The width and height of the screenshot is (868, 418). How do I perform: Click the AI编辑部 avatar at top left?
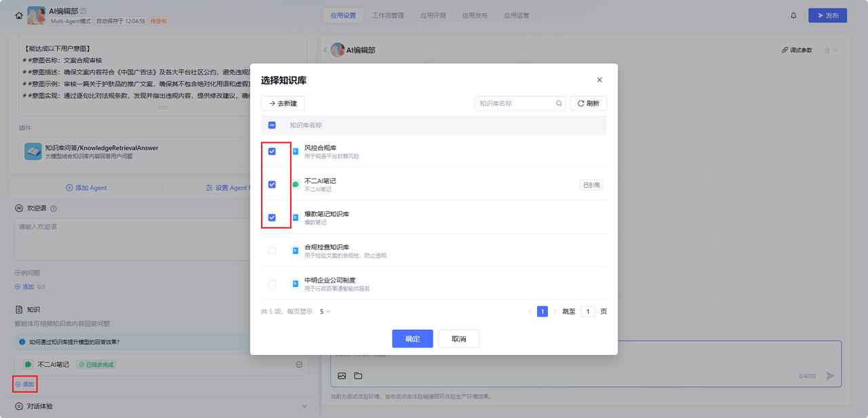[36, 16]
